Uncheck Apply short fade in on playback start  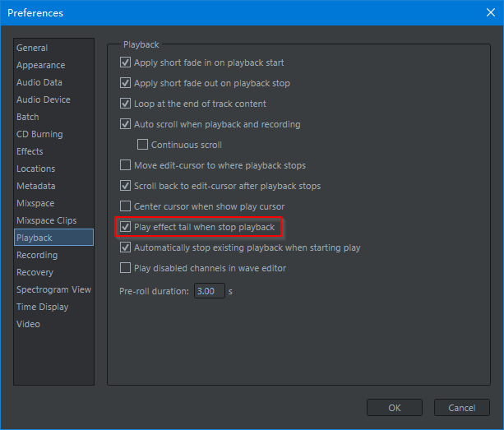125,62
